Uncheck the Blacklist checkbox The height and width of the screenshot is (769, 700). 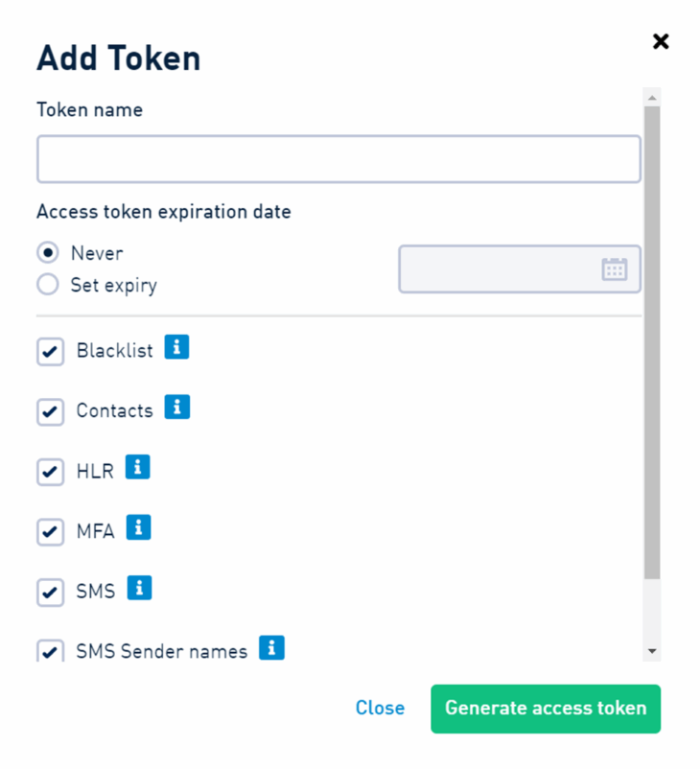pos(51,352)
